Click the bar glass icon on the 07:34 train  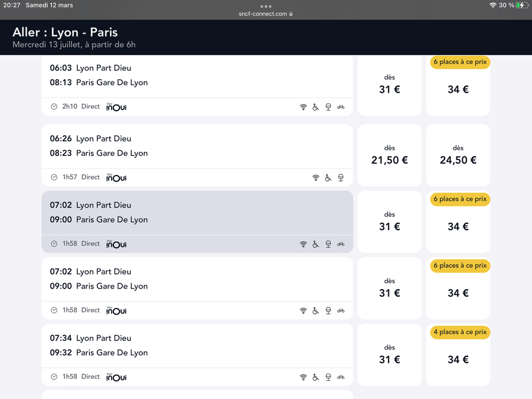[x=328, y=377]
